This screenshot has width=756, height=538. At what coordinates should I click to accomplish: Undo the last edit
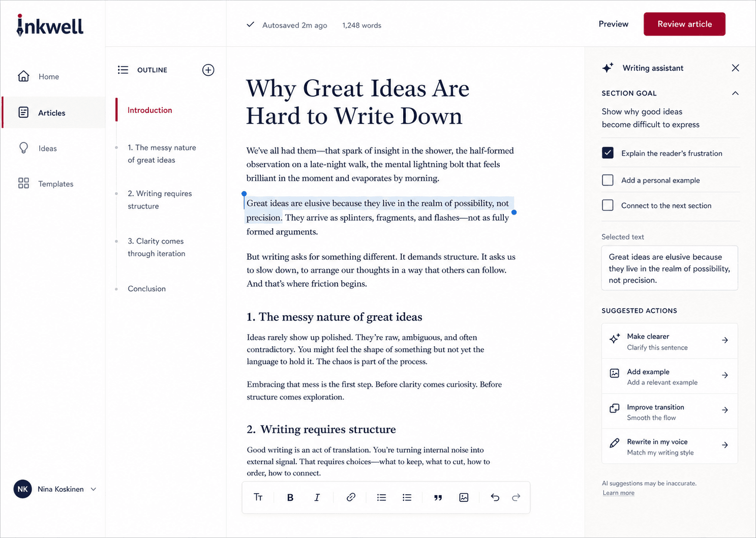click(495, 497)
